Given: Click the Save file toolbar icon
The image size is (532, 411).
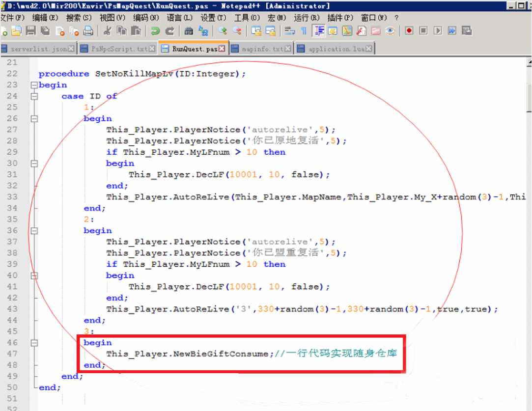Looking at the screenshot, I should 30,31.
